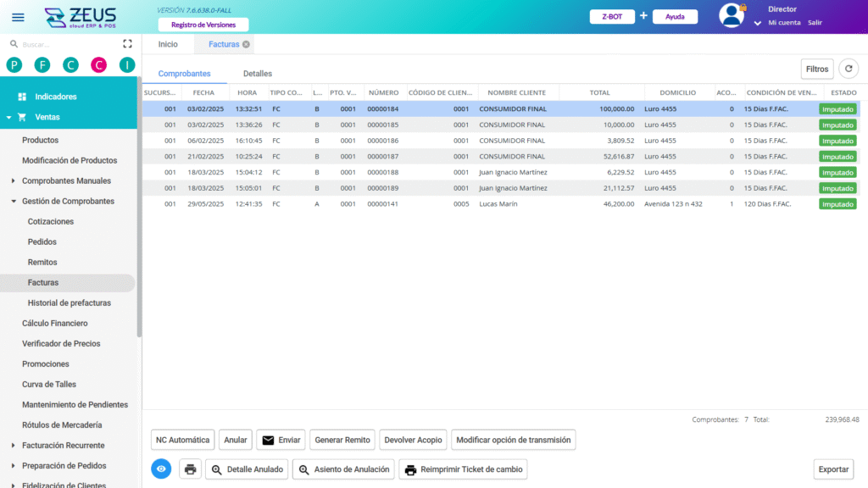Open Promociones in the sidebar
The height and width of the screenshot is (488, 868).
point(46,364)
